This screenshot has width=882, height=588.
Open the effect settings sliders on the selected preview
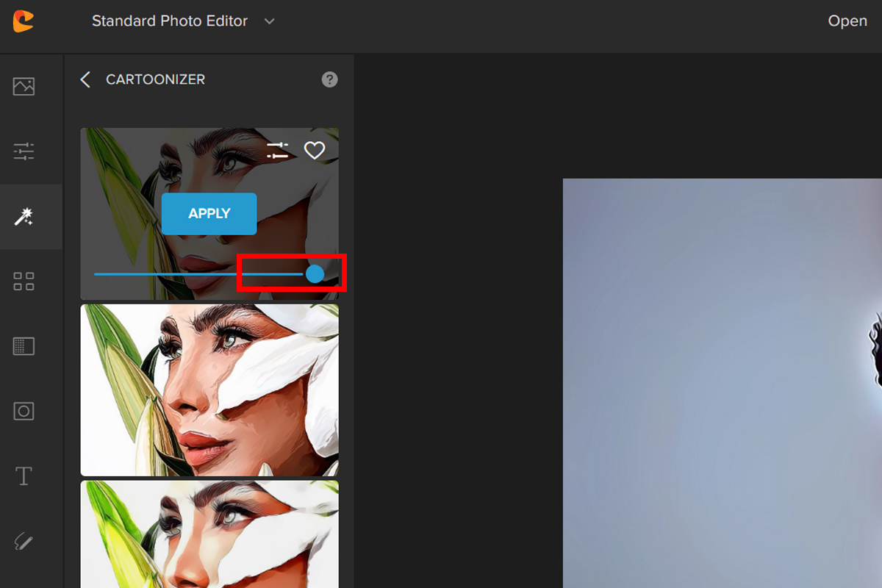[277, 151]
